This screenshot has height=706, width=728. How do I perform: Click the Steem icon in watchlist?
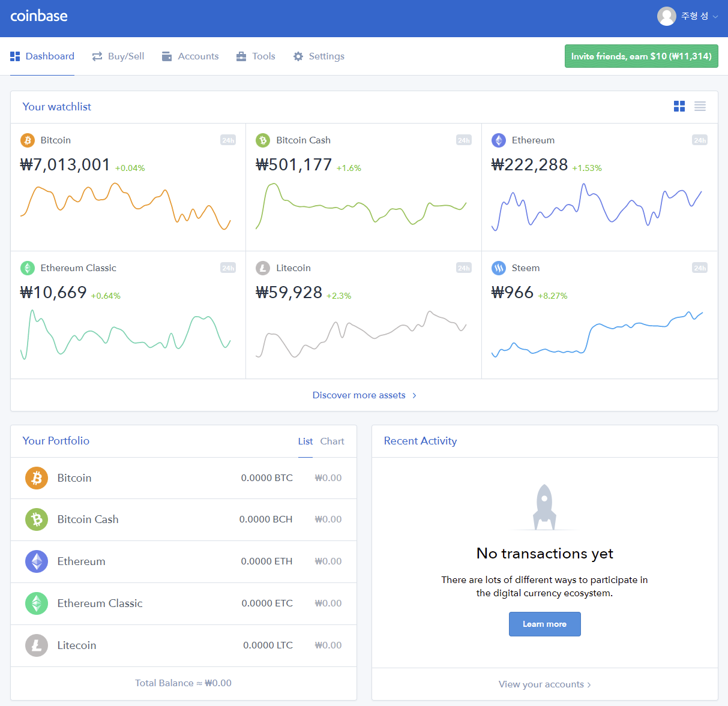coord(499,268)
